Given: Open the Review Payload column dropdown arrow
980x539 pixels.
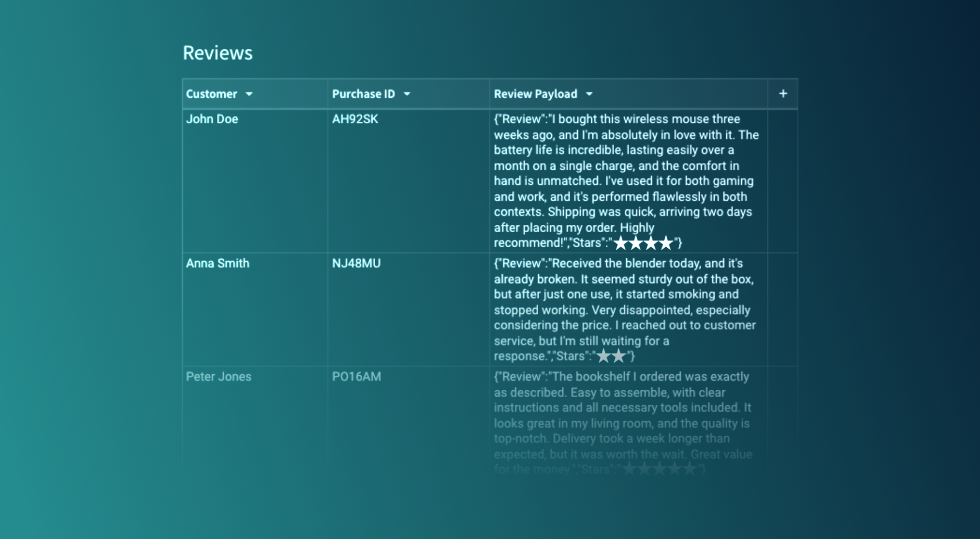Looking at the screenshot, I should pos(589,94).
